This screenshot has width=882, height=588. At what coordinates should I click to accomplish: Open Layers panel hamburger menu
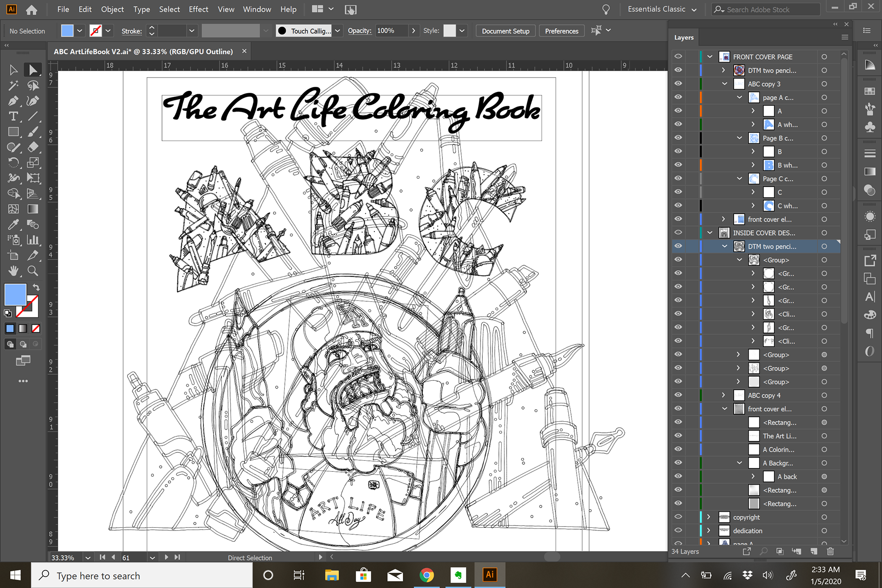[844, 37]
